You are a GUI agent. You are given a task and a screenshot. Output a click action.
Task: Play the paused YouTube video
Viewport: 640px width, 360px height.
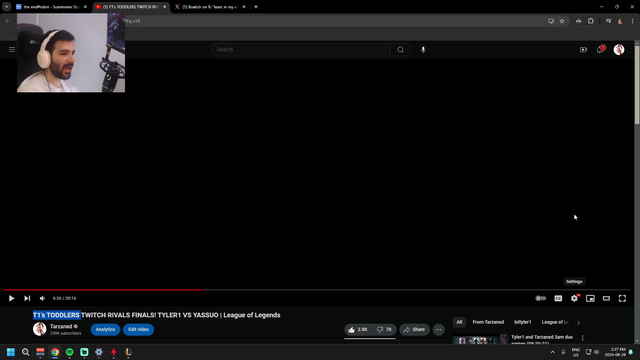click(11, 298)
